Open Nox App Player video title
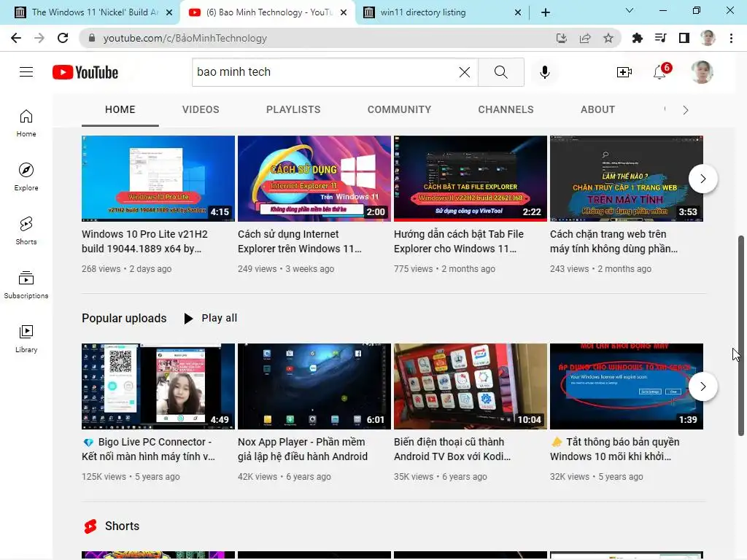The image size is (747, 560). click(303, 449)
